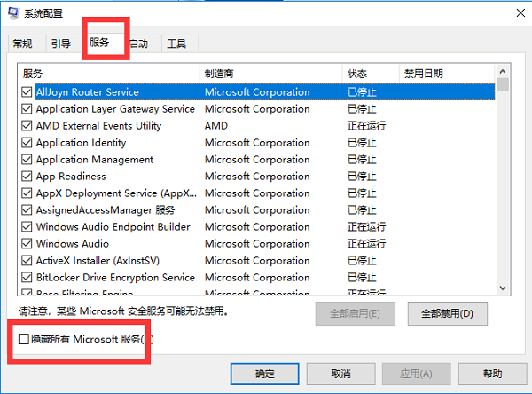Toggle ActiveX Installer (AxInstSV) checkbox

coord(27,261)
